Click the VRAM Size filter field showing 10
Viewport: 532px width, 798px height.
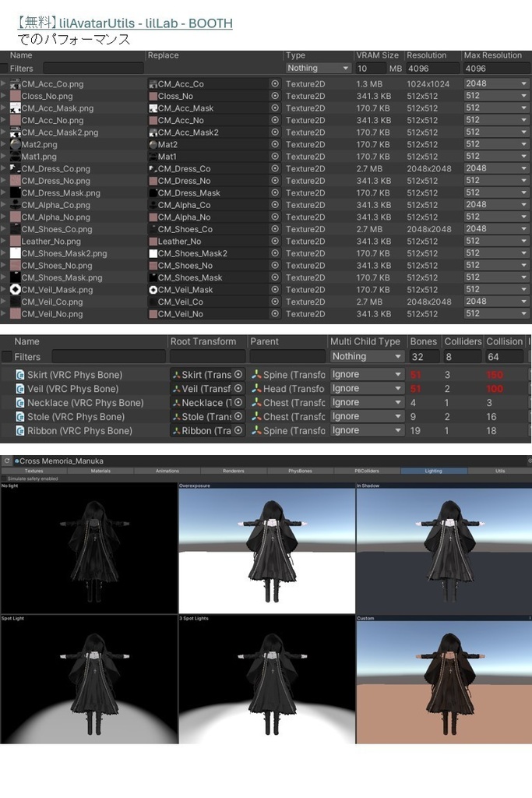(370, 69)
